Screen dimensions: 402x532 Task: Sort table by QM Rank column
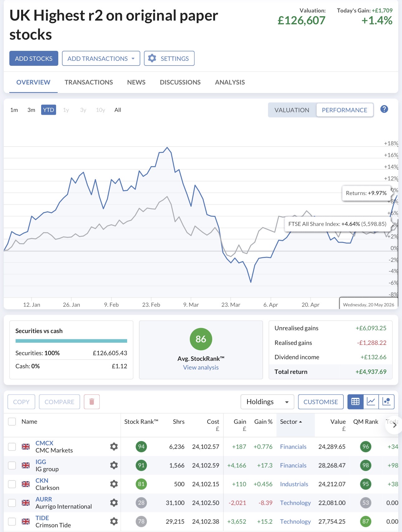366,422
